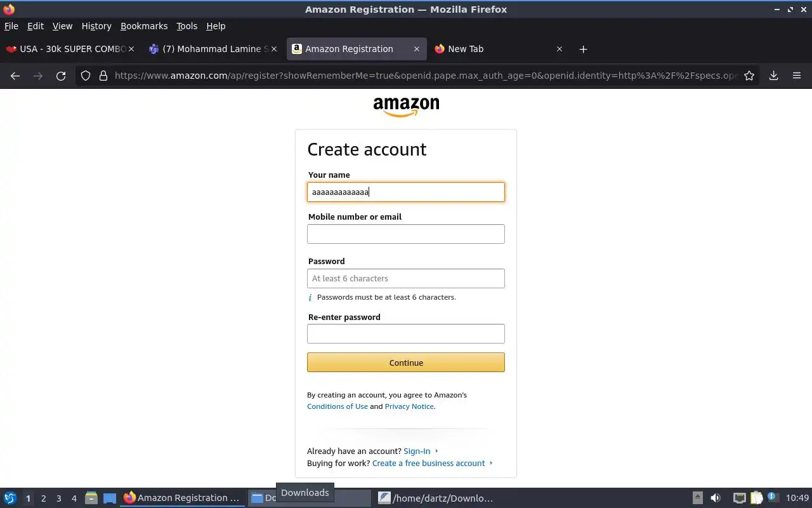The image size is (812, 508).
Task: Open a new tab with the plus icon
Action: [x=583, y=49]
